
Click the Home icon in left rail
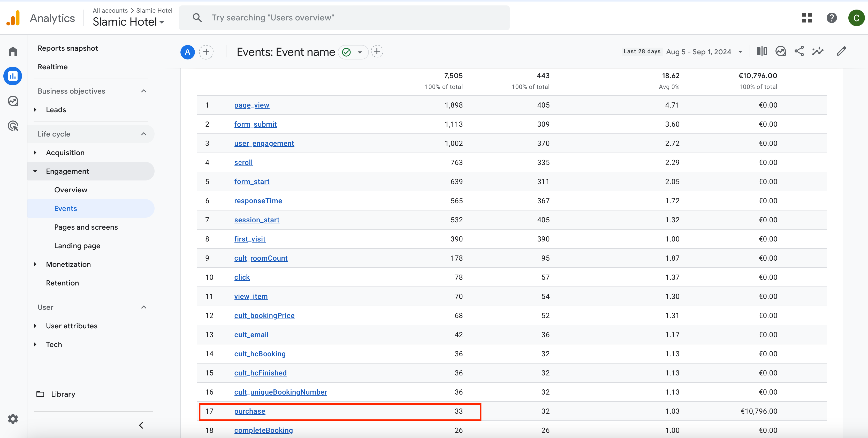pos(13,51)
